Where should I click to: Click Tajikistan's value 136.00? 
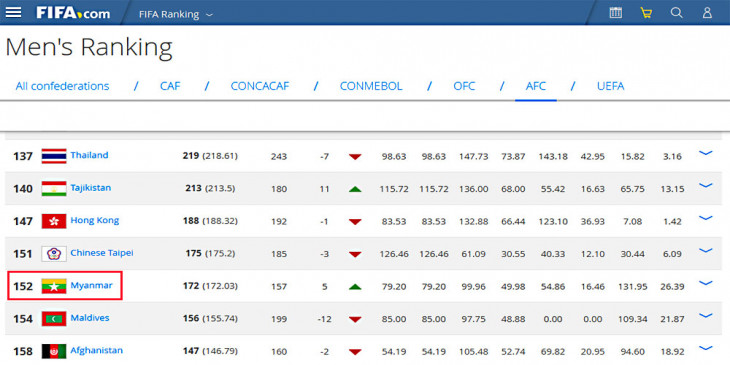click(473, 189)
